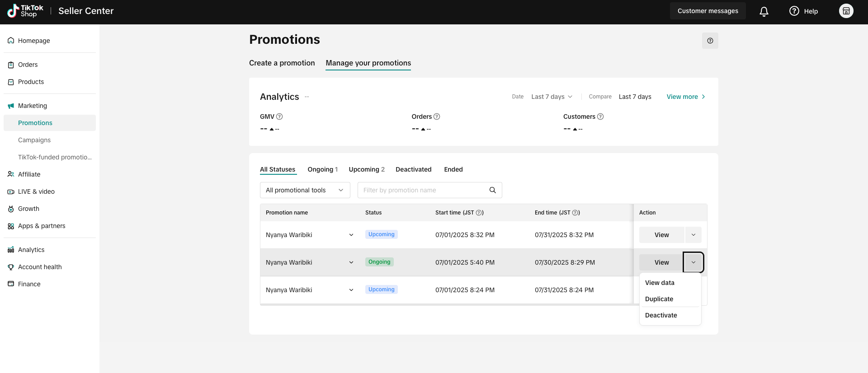The width and height of the screenshot is (868, 373).
Task: Open Products in the sidebar
Action: (50, 82)
